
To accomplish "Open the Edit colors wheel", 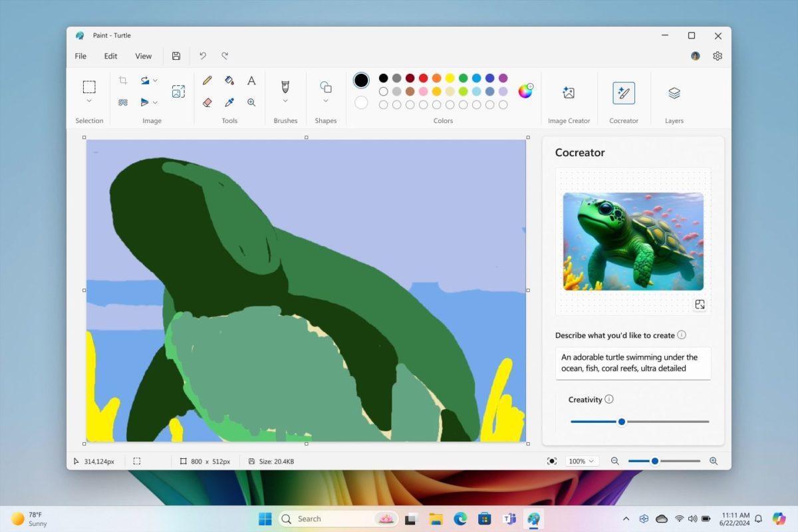I will (525, 91).
